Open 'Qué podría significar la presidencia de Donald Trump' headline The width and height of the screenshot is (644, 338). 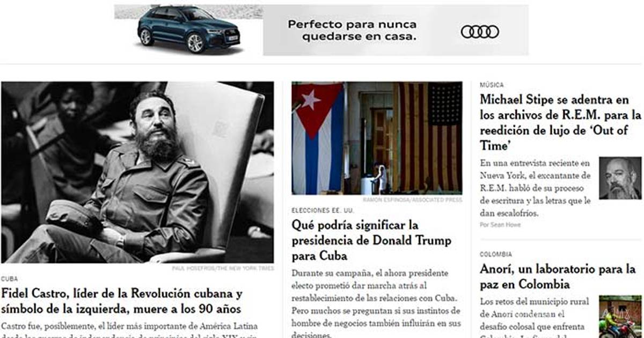tap(371, 240)
